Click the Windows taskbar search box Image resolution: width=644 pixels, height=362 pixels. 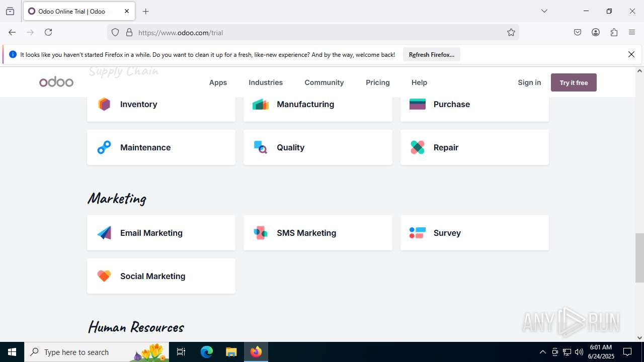coord(97,352)
